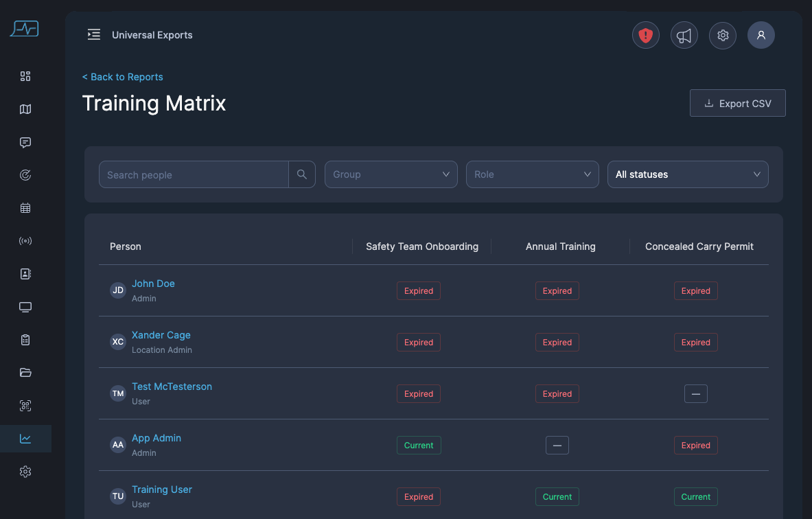The height and width of the screenshot is (519, 812).
Task: Click the Annual Training column header
Action: 560,246
